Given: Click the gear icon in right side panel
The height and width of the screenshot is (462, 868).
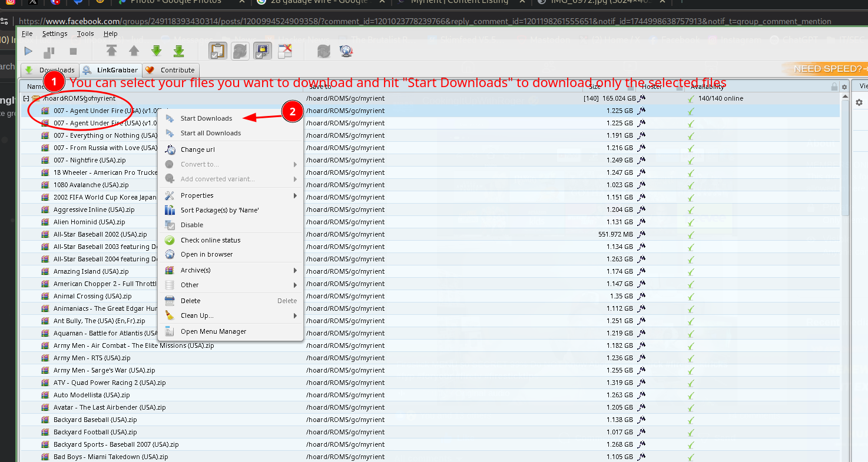Looking at the screenshot, I should click(859, 102).
